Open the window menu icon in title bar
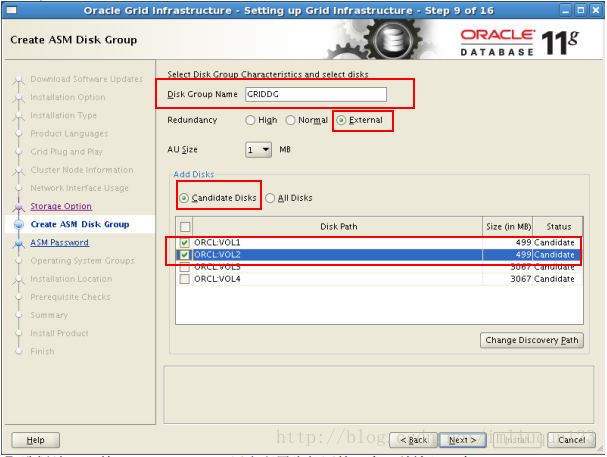607x457 pixels. [12, 10]
